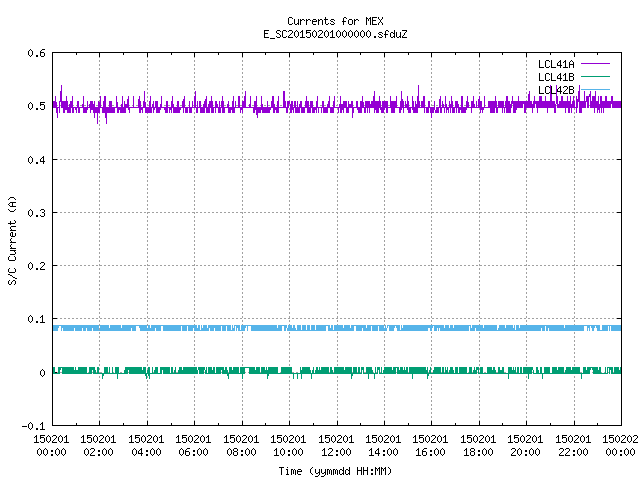Click the 150202 00:00 x-axis tick label
640x480 pixels.
[x=620, y=445]
